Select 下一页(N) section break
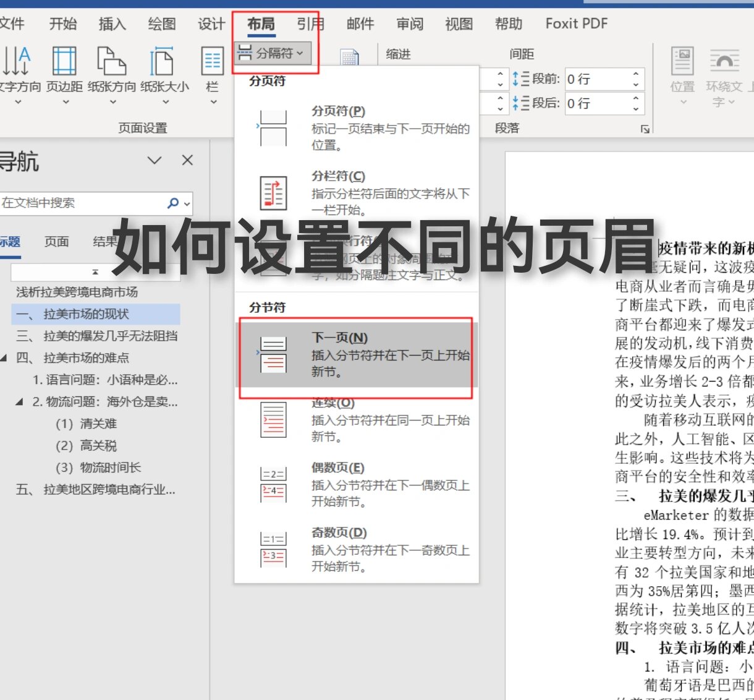 click(357, 355)
